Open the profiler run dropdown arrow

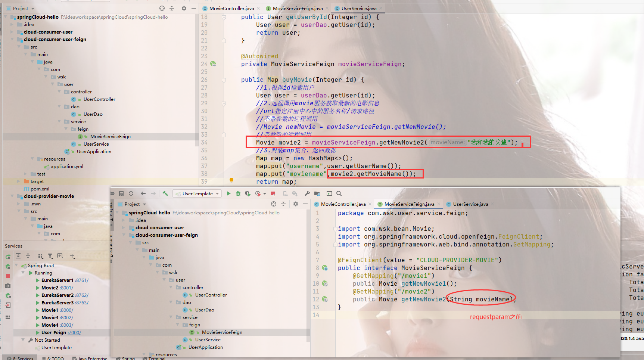click(x=265, y=194)
